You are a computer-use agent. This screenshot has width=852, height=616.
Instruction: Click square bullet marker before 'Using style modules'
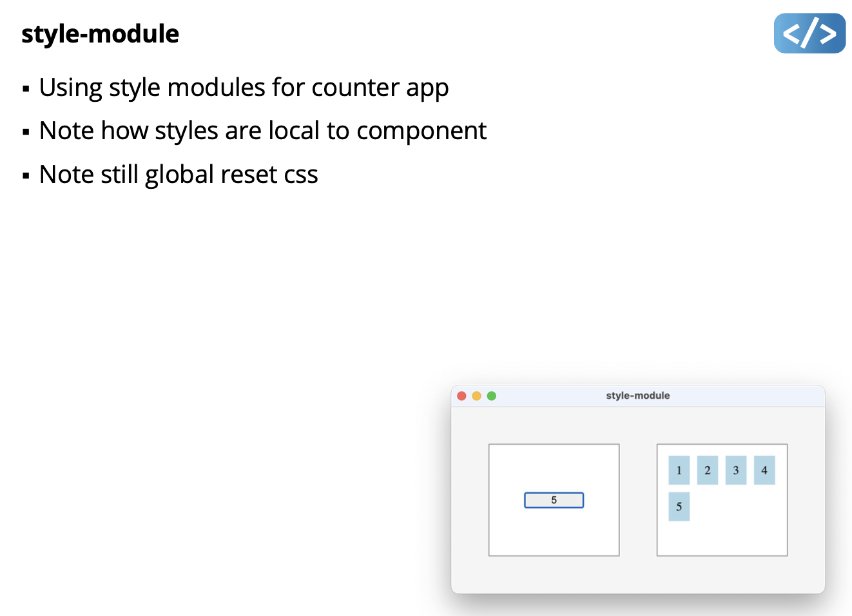(x=26, y=89)
